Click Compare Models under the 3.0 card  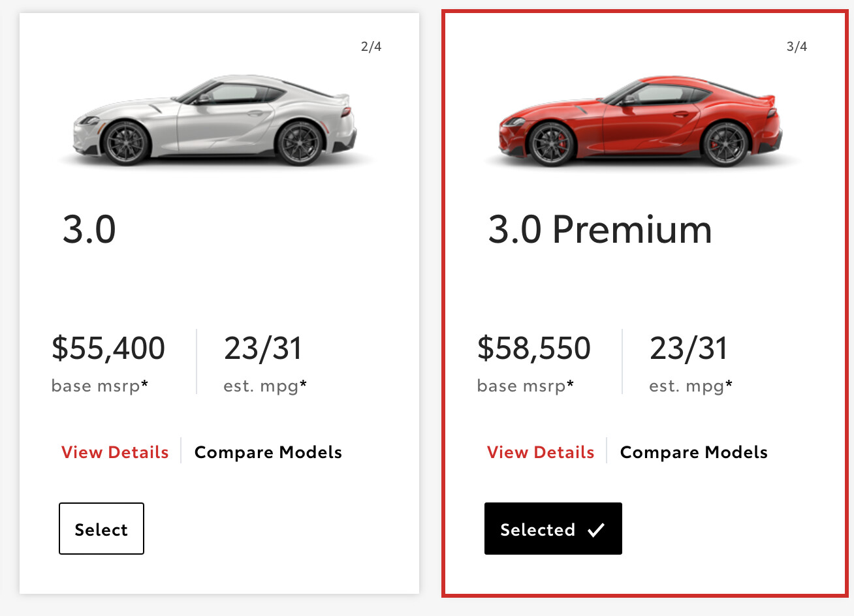pos(268,453)
